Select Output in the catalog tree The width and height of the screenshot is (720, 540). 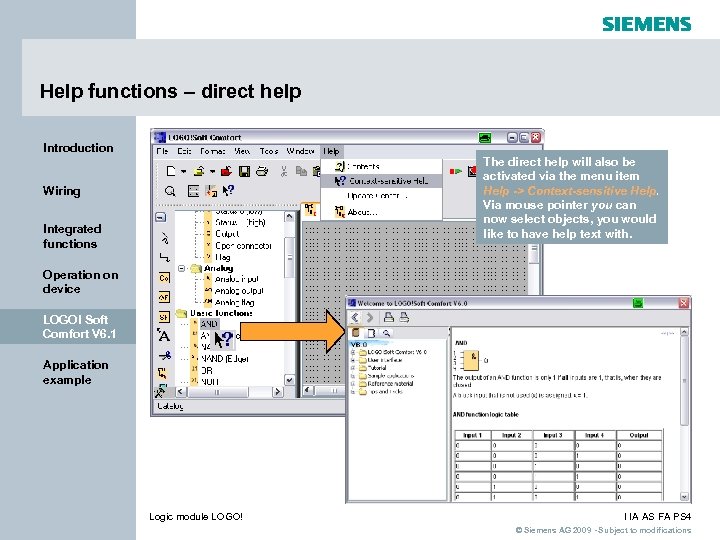[227, 234]
